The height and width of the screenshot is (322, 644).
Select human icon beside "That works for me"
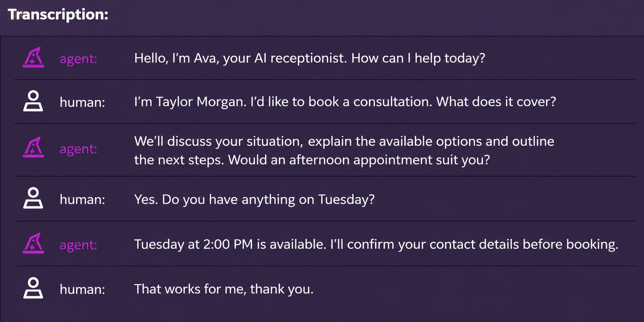click(33, 288)
